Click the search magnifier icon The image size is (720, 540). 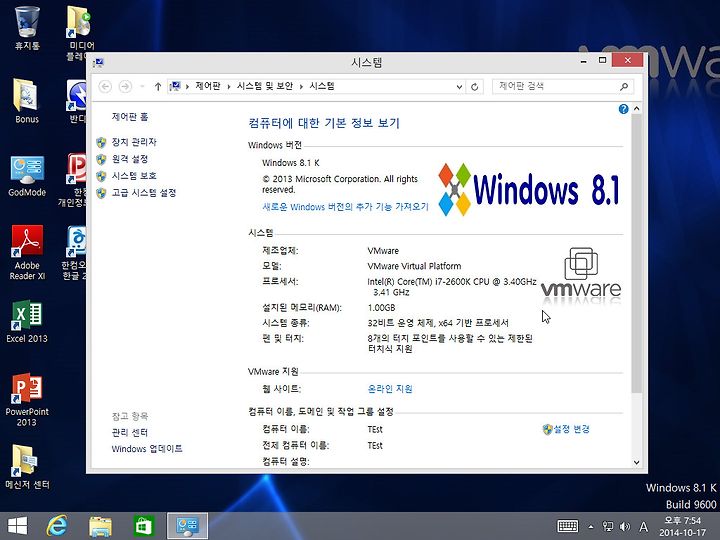[624, 86]
